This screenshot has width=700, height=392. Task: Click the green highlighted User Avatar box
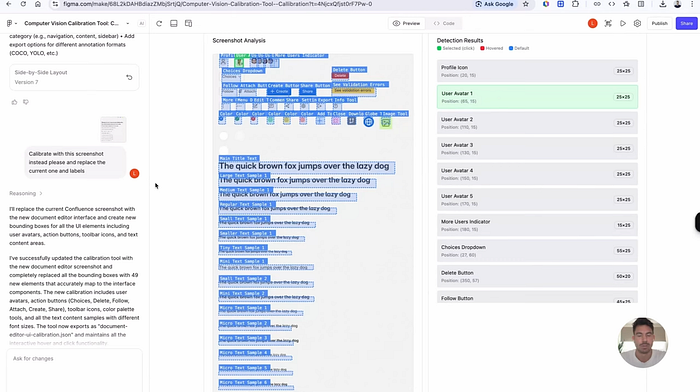pyautogui.click(x=239, y=63)
